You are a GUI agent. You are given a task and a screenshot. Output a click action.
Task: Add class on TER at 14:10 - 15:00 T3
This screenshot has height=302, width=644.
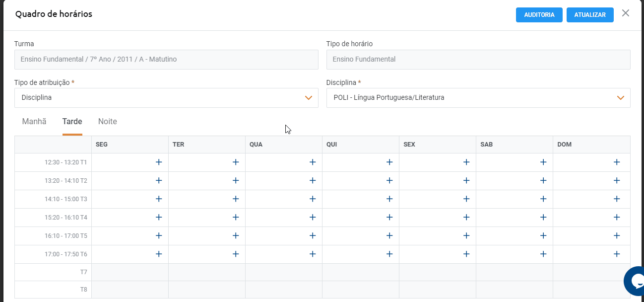(236, 199)
